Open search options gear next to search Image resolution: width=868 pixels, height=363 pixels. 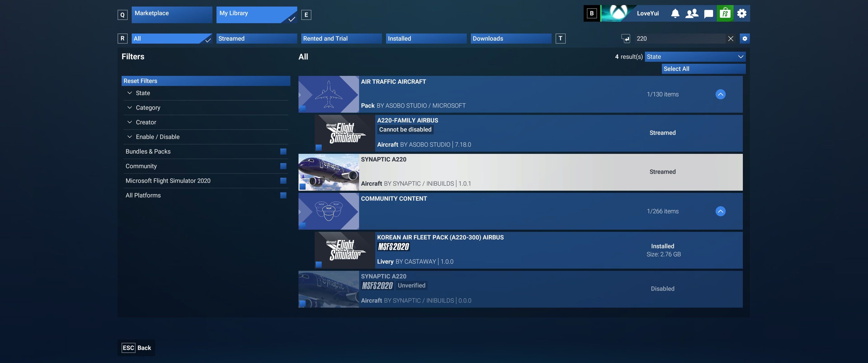[x=745, y=38]
